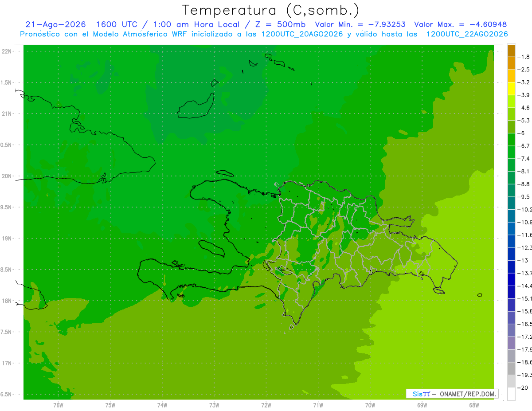Click the "76W" longitude label
This screenshot has height=411, width=532.
click(58, 405)
